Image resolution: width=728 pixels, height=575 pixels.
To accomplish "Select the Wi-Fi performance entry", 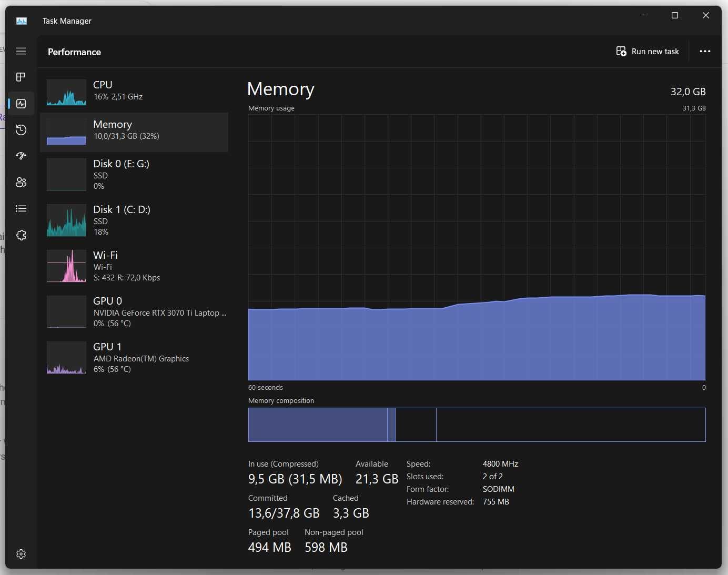I will [x=134, y=266].
